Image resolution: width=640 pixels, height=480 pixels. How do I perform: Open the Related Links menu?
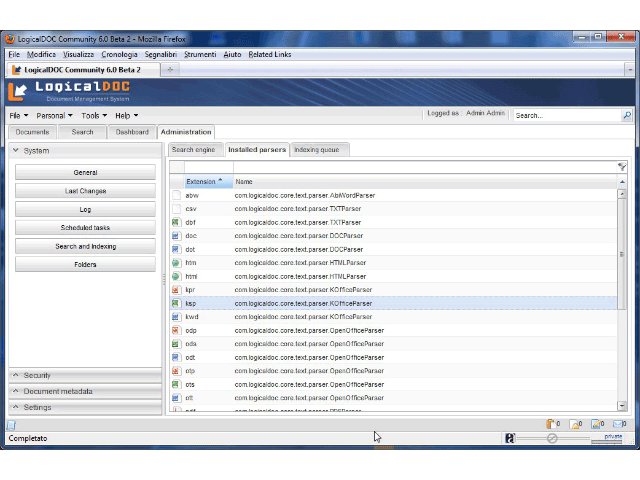coord(270,54)
